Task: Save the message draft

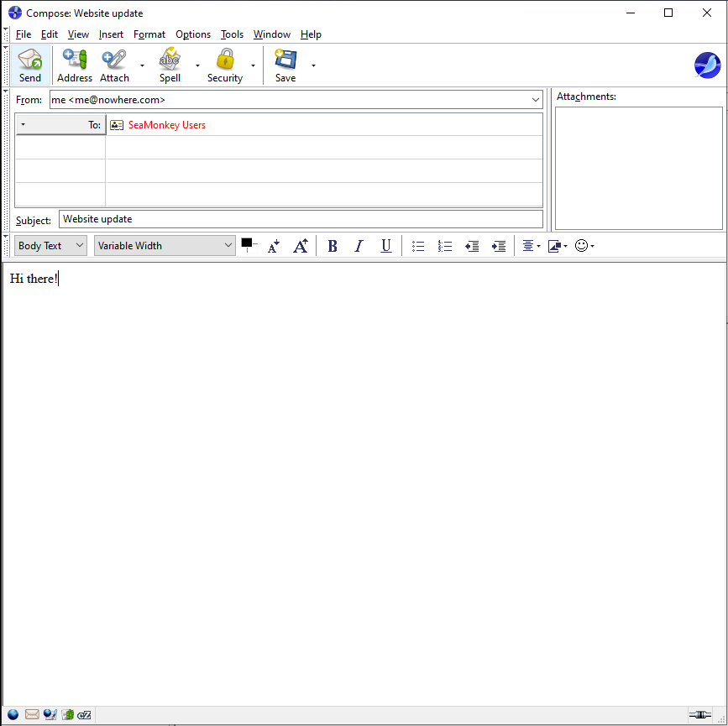Action: (285, 65)
